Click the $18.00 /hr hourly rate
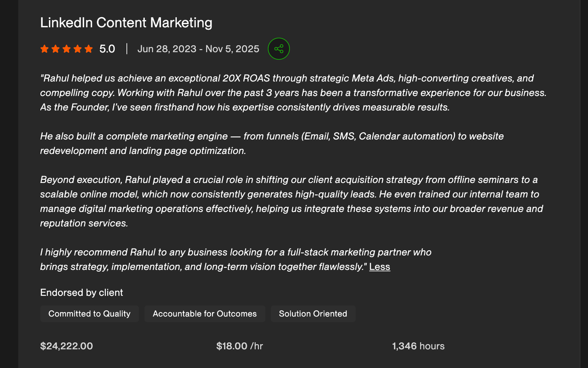 (x=240, y=346)
